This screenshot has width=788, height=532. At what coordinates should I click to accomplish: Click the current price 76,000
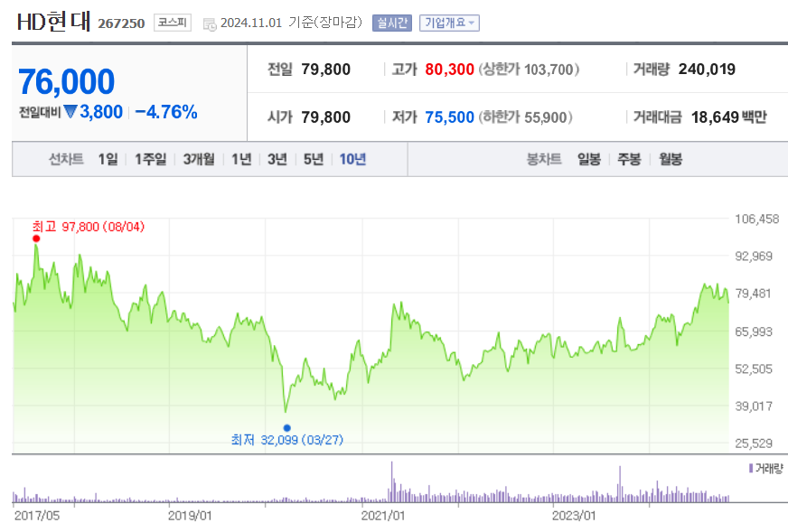[x=67, y=81]
